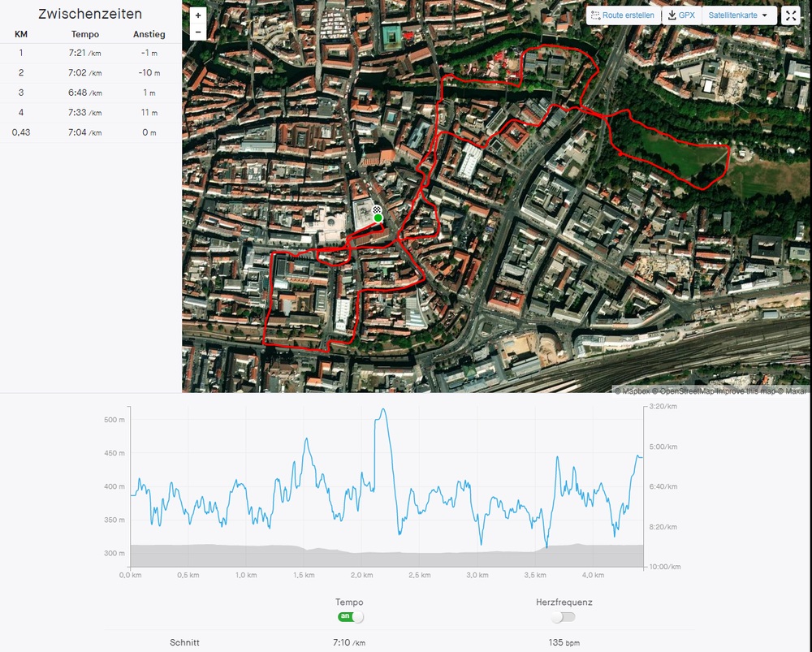This screenshot has height=652, width=812.
Task: Click the fullscreen map icon
Action: click(792, 15)
